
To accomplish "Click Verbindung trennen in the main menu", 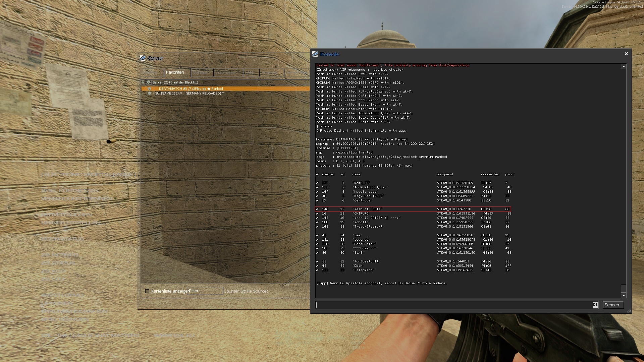I will tap(76, 198).
